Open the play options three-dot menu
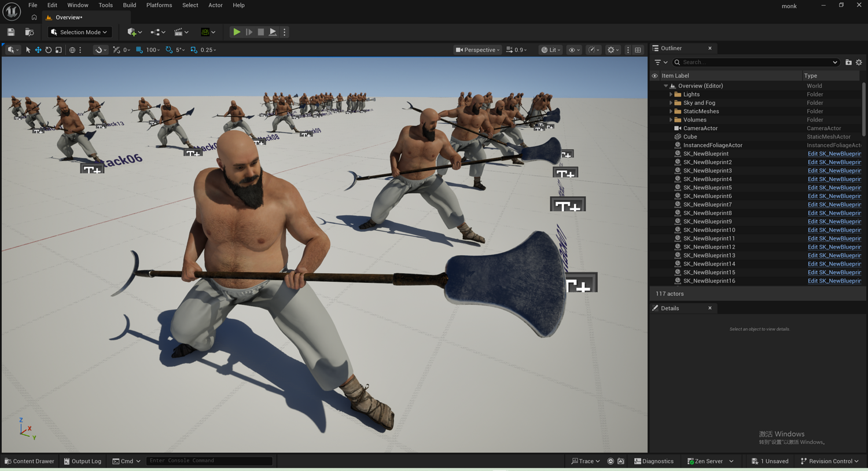This screenshot has width=868, height=471. coord(284,32)
